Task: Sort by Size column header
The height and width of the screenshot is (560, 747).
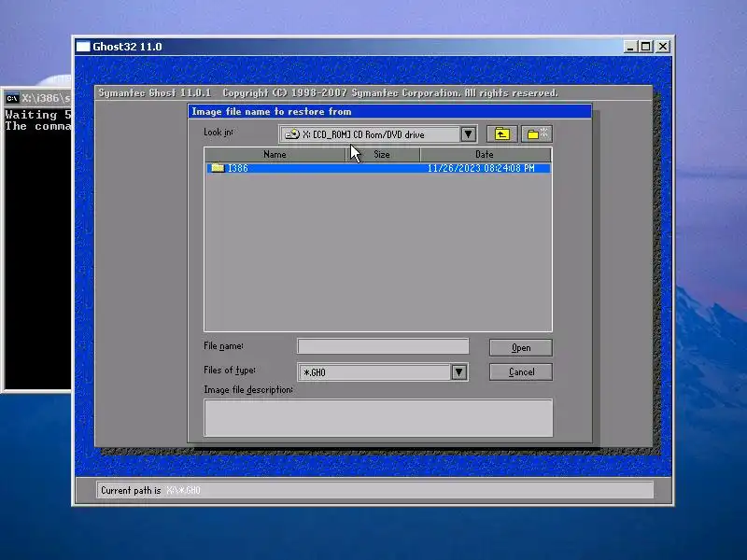Action: click(382, 154)
